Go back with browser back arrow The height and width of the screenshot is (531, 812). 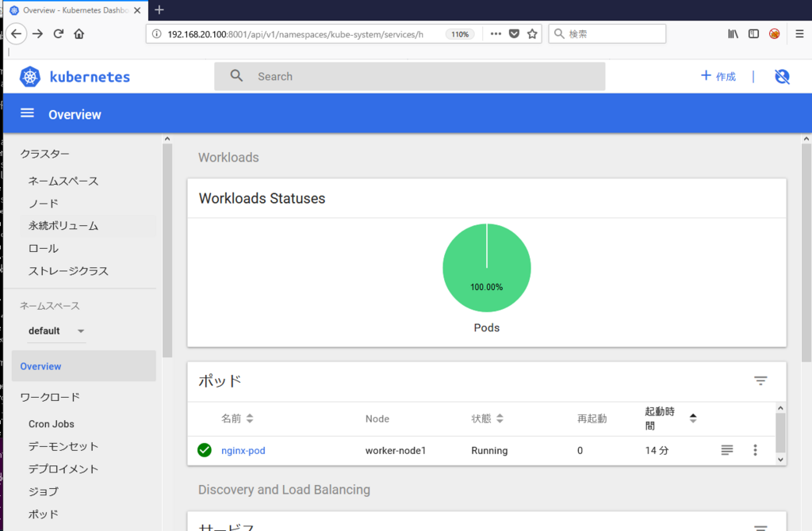pyautogui.click(x=16, y=33)
